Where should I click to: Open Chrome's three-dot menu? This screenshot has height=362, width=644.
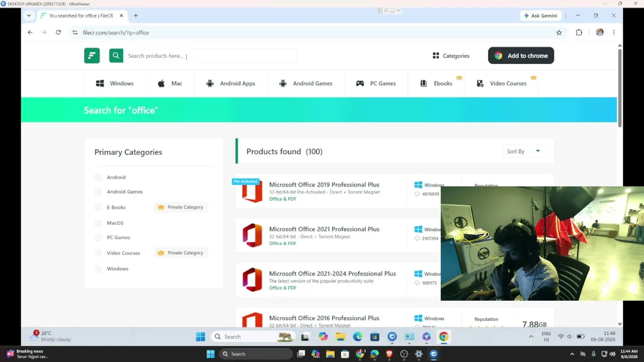614,33
